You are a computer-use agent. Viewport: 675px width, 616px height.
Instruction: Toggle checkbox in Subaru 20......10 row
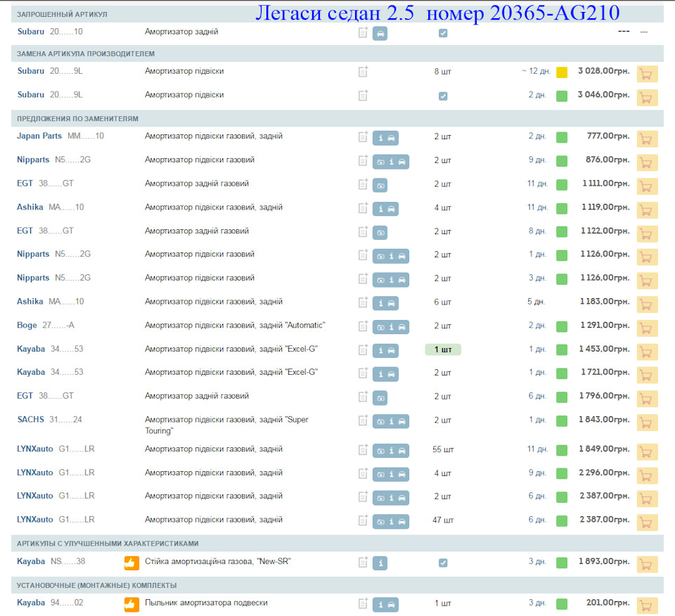[443, 33]
